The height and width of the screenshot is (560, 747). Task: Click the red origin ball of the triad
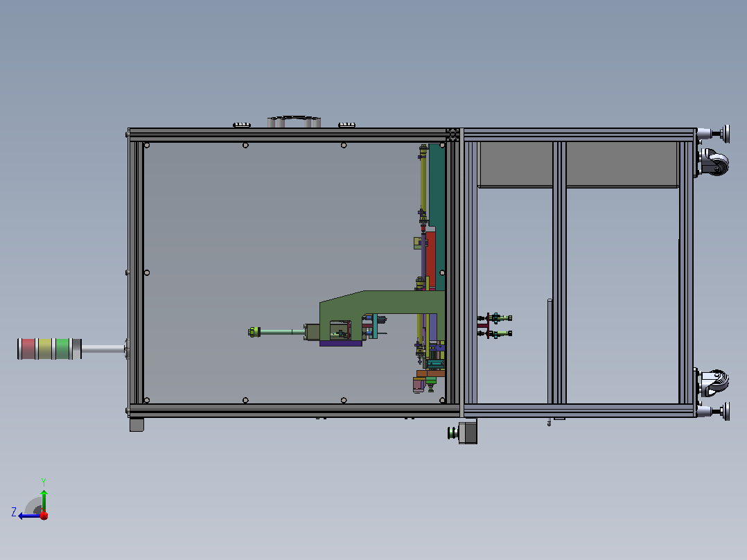[x=44, y=516]
